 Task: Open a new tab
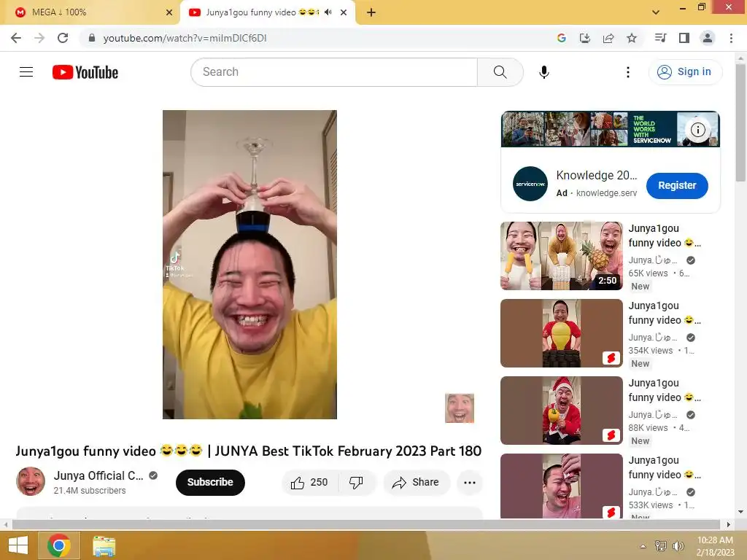tap(371, 12)
